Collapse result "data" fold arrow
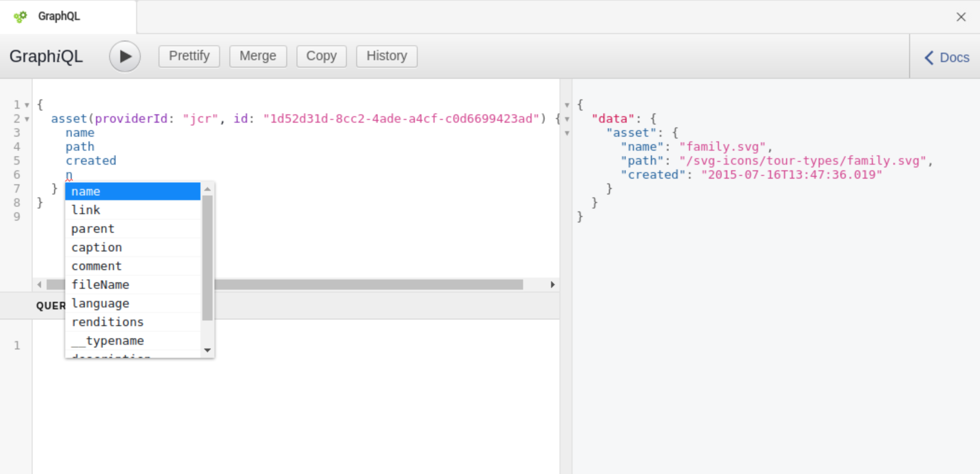This screenshot has width=980, height=474. (x=567, y=119)
